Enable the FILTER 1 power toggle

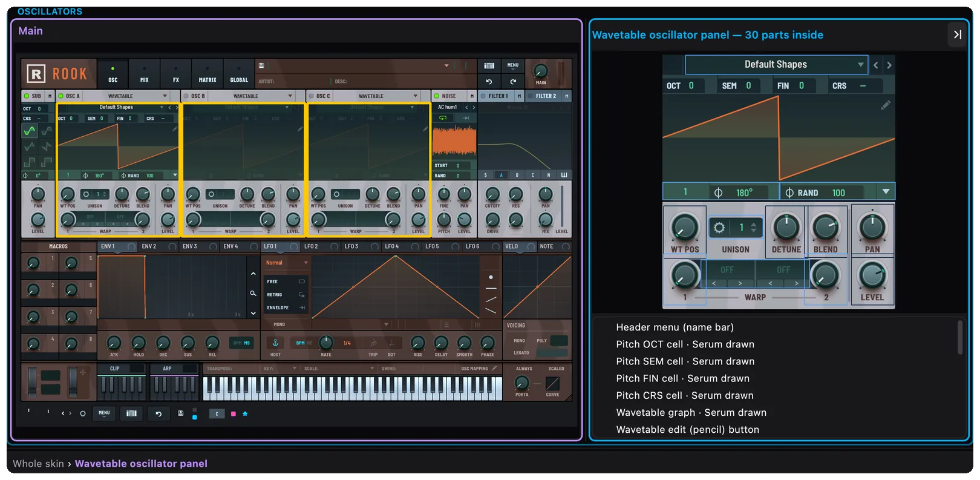point(483,96)
